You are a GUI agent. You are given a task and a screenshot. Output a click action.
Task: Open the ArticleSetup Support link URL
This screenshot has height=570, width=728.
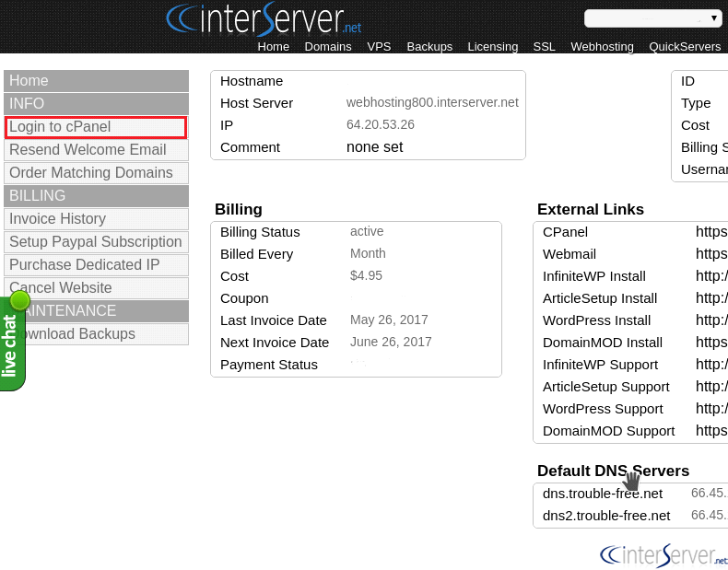pyautogui.click(x=711, y=387)
